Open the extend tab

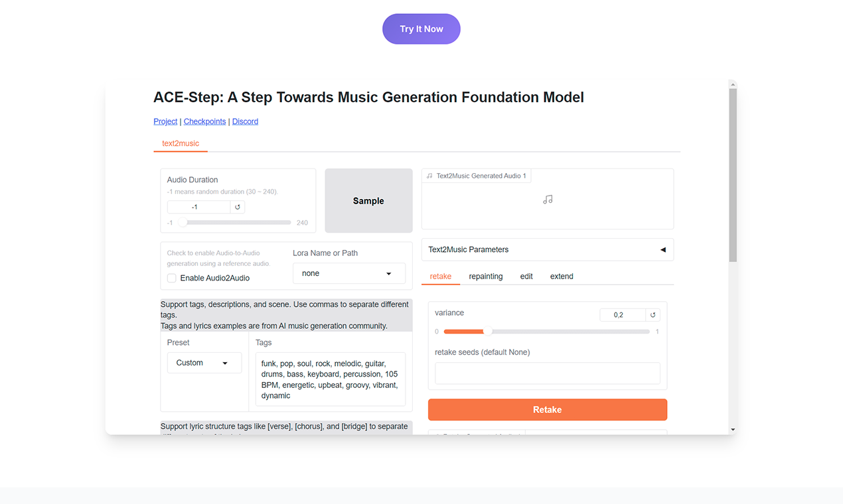coord(561,276)
